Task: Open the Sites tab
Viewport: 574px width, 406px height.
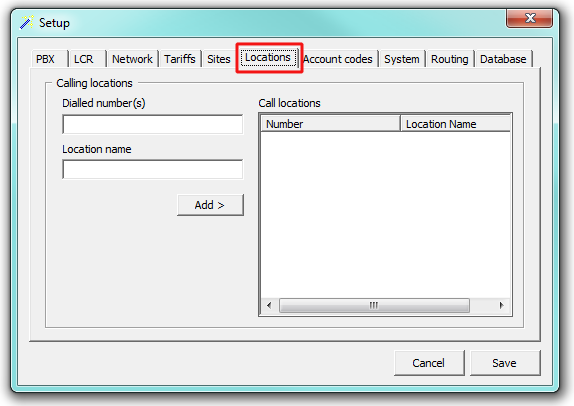Action: click(219, 59)
